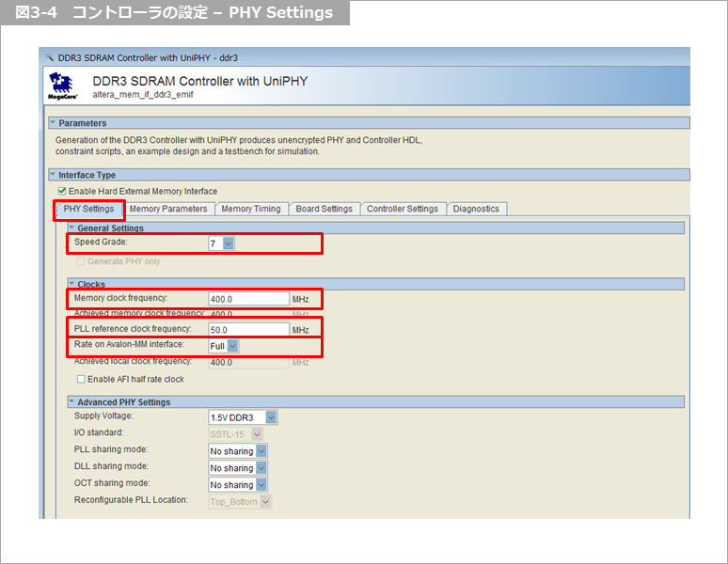
Task: Click the window title bar icon
Action: click(49, 57)
